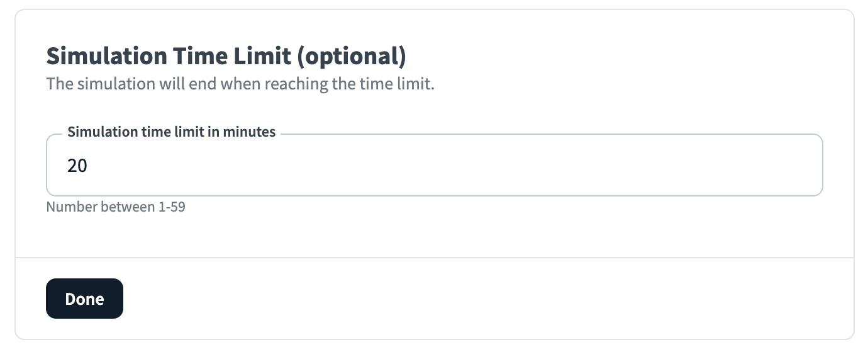Click the horizontal divider above Done
868x359 pixels.
click(x=434, y=258)
